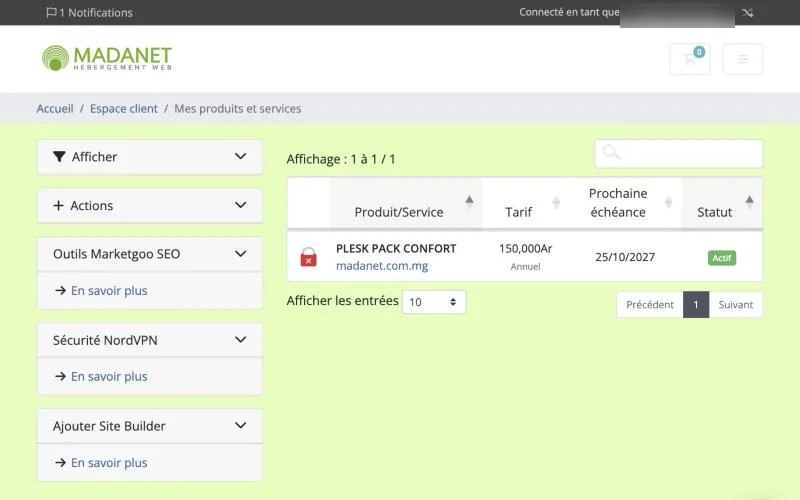Click the Précédent pagination button
800x500 pixels.
click(649, 305)
